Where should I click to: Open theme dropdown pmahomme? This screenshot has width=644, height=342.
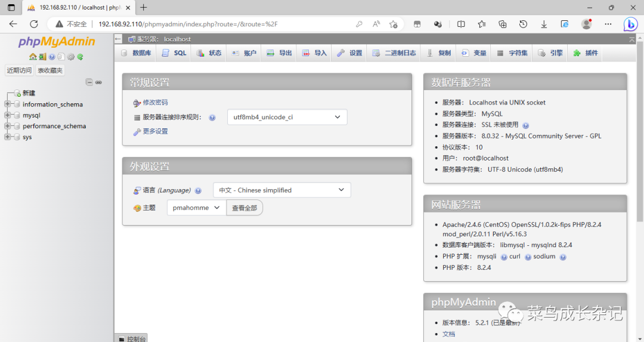[196, 208]
